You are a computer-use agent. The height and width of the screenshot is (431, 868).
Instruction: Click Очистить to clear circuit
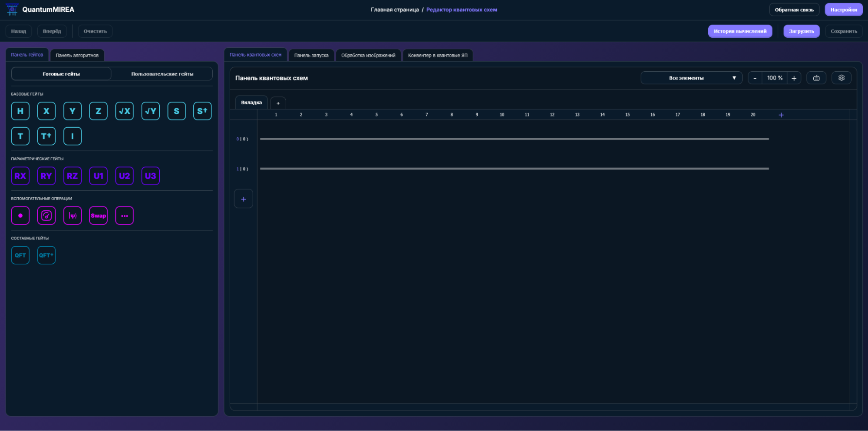[95, 31]
